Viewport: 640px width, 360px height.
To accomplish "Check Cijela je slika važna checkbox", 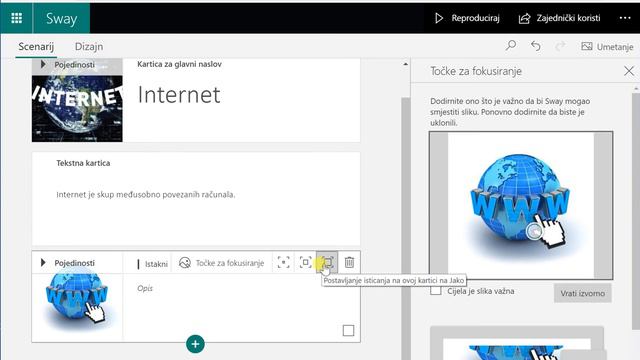I will tap(436, 291).
